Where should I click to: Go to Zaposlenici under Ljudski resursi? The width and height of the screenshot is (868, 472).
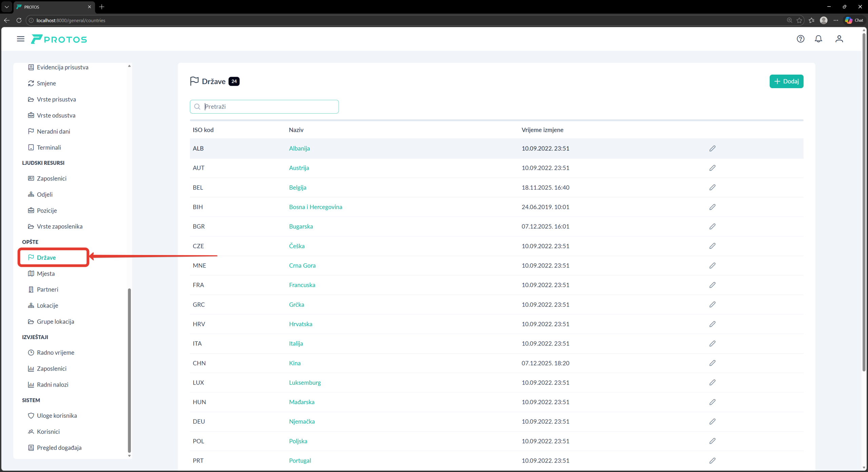[52, 178]
